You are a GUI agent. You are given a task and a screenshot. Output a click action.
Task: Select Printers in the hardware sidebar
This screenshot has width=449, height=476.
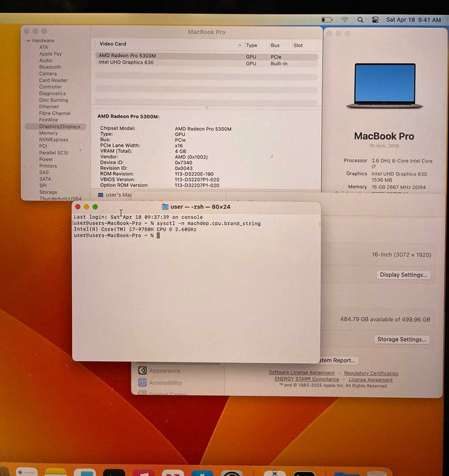48,166
